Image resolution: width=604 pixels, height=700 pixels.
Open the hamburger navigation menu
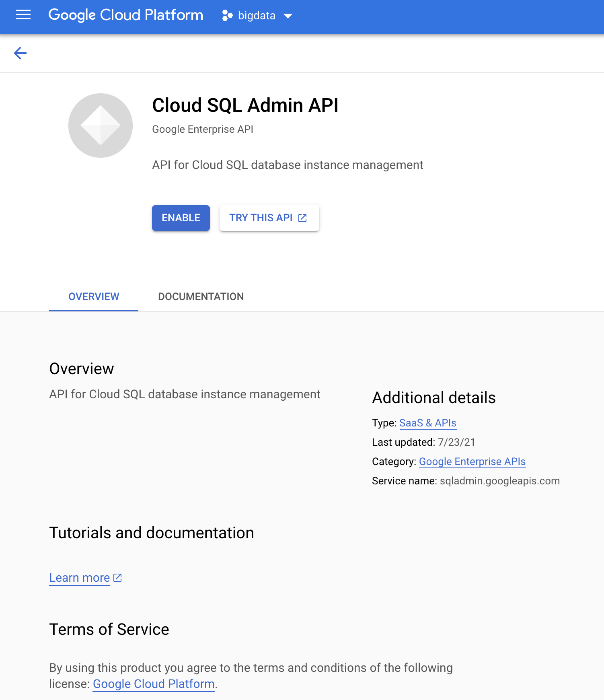tap(23, 15)
